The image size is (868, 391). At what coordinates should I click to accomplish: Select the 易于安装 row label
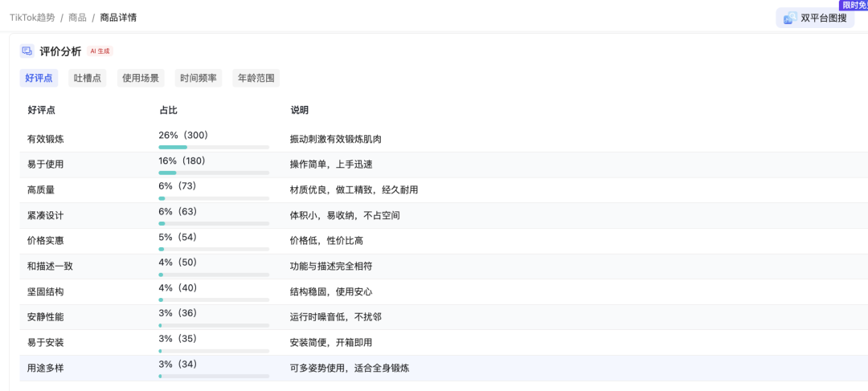(x=45, y=343)
